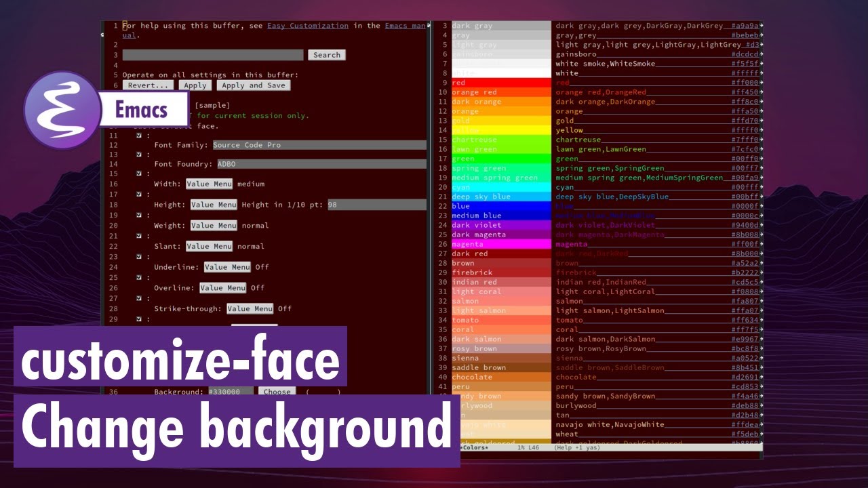Open the Slant Value Menu
Viewport: 868px width, 488px height.
(209, 247)
